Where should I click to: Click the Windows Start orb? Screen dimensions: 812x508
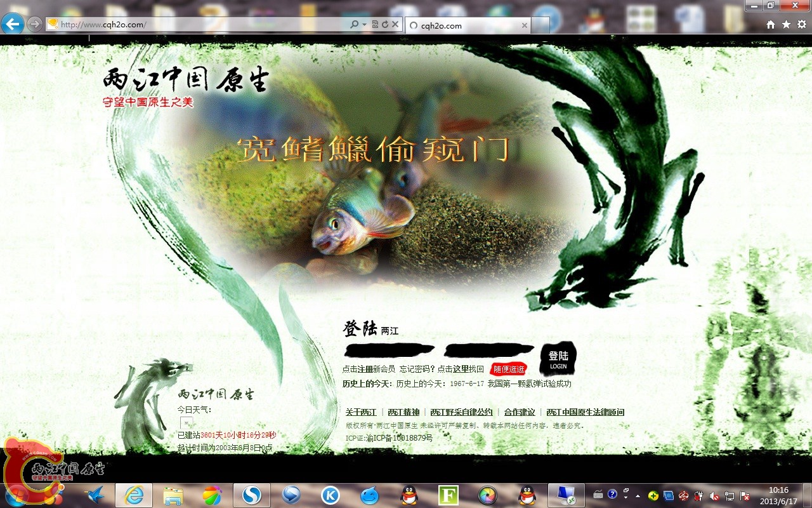coord(16,495)
